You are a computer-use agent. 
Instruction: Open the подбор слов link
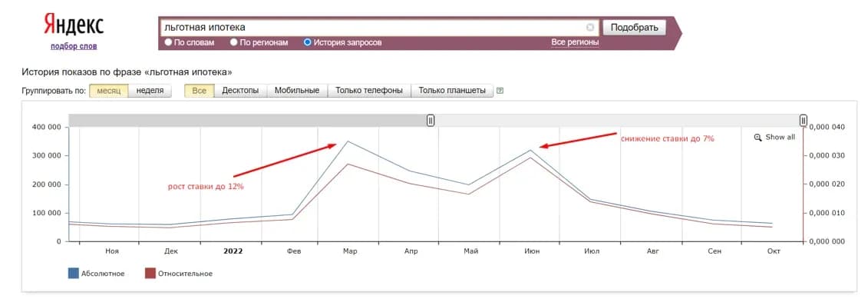[x=74, y=47]
